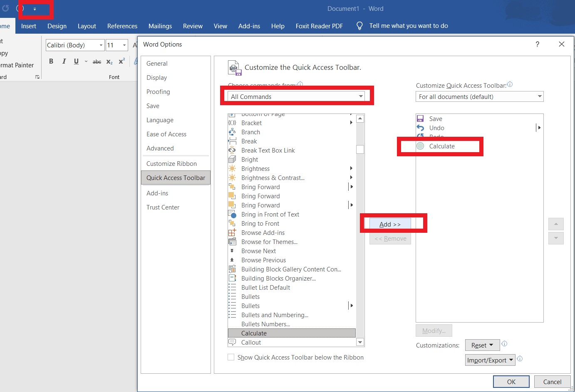Enable Show Quick Access Toolbar below Ribbon

coord(231,357)
